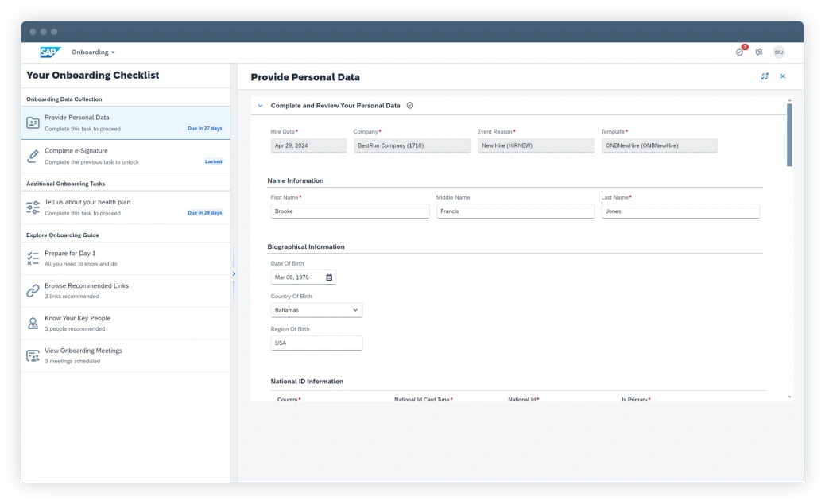Viewport: 825px width, 504px height.
Task: Click the e-Signature pen icon
Action: tap(33, 156)
